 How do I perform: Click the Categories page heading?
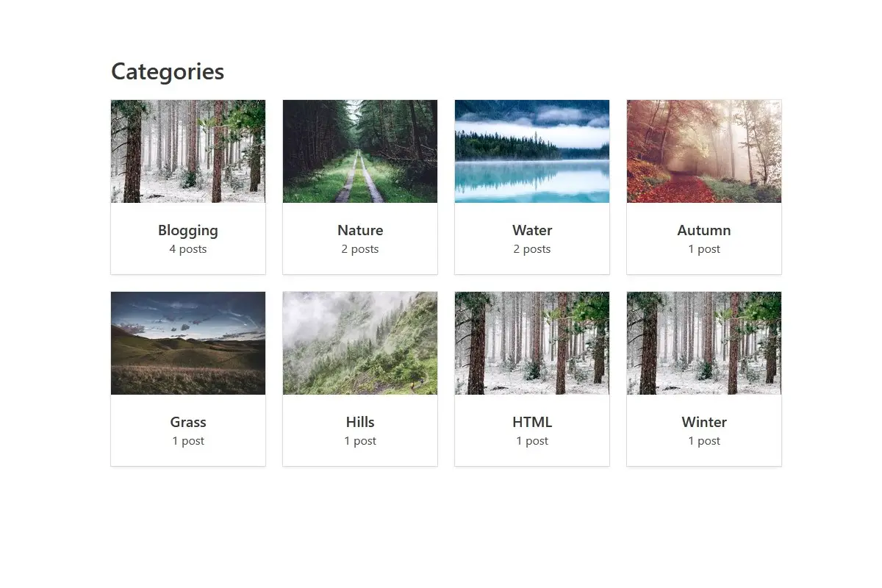click(x=168, y=71)
